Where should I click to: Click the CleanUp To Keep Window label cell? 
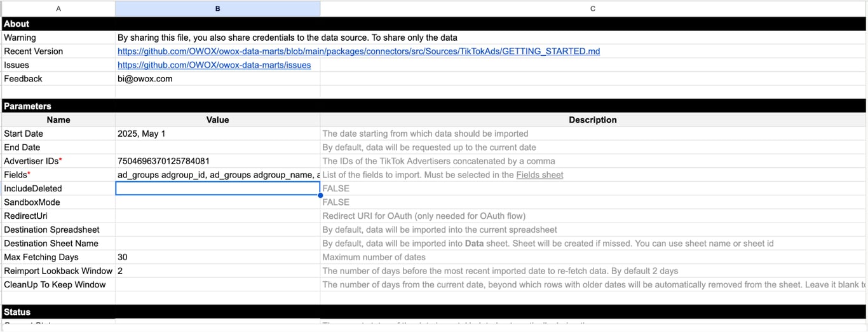point(58,284)
